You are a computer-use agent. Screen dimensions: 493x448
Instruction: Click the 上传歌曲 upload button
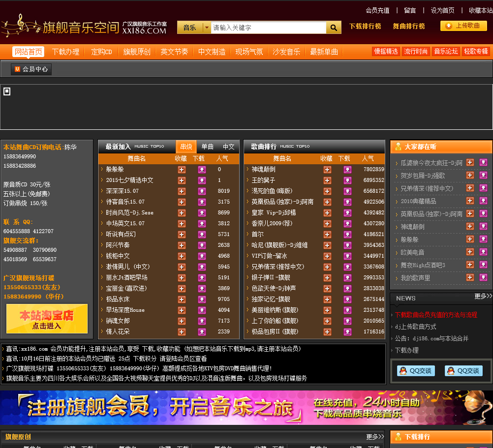pos(464,26)
